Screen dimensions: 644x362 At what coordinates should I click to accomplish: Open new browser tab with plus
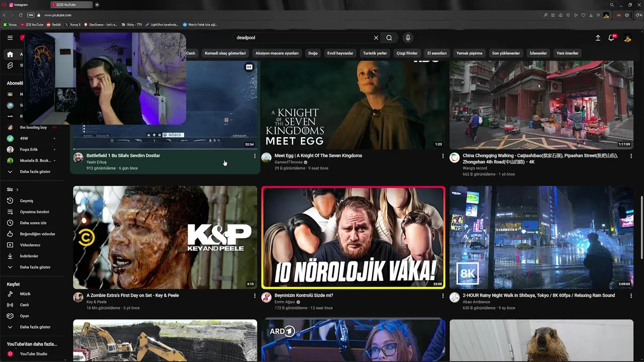point(97,5)
